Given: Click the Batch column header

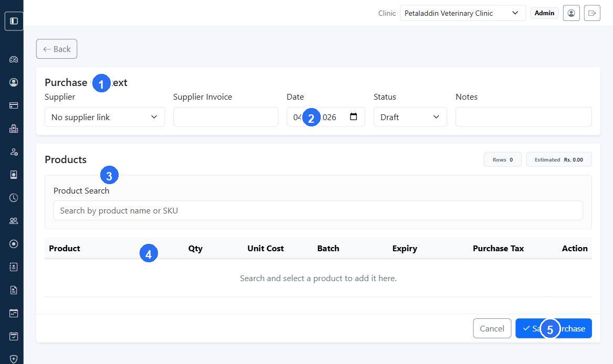Looking at the screenshot, I should [x=328, y=249].
